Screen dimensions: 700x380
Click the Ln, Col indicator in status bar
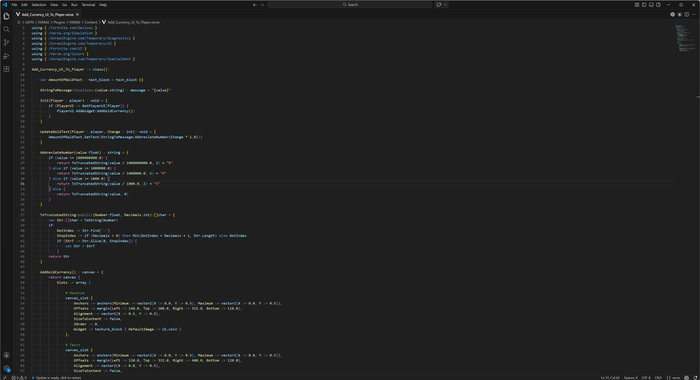tap(609, 378)
